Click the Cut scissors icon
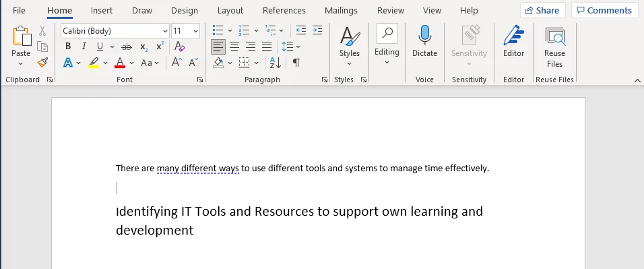 (x=42, y=31)
